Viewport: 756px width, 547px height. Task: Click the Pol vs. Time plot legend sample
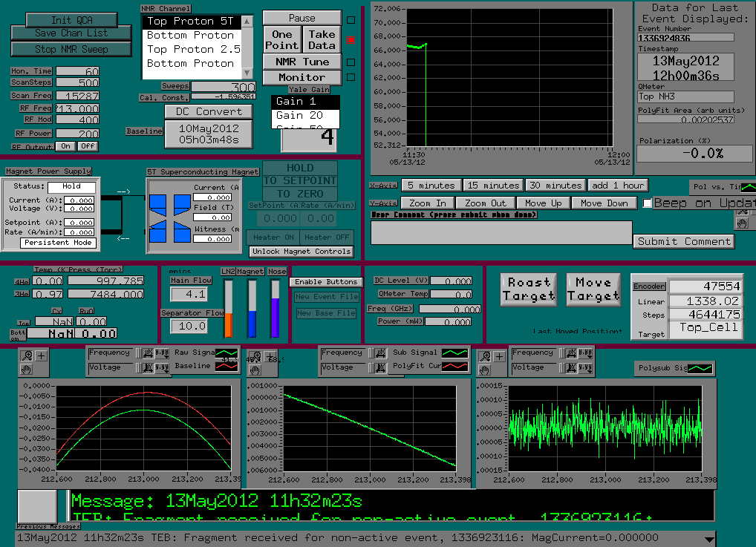click(x=749, y=187)
